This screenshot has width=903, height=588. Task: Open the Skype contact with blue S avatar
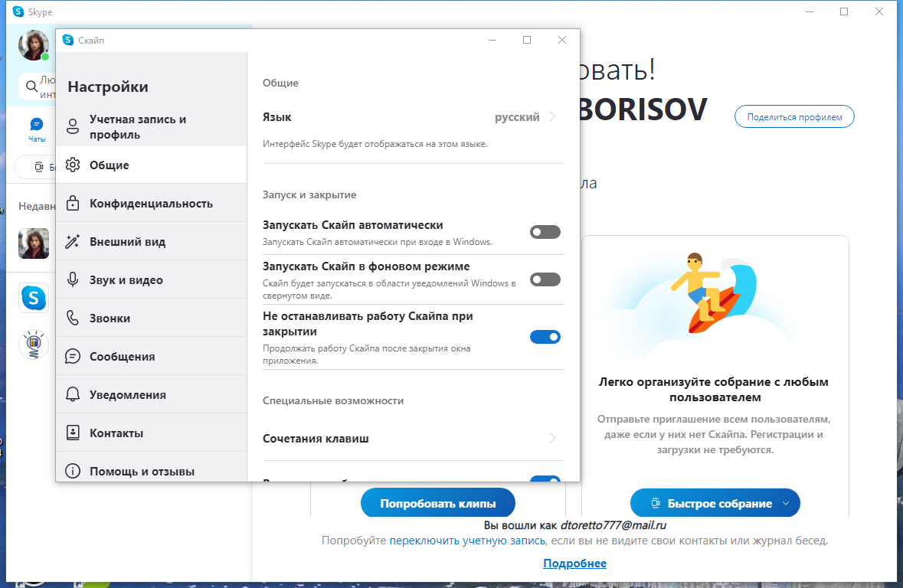[34, 298]
